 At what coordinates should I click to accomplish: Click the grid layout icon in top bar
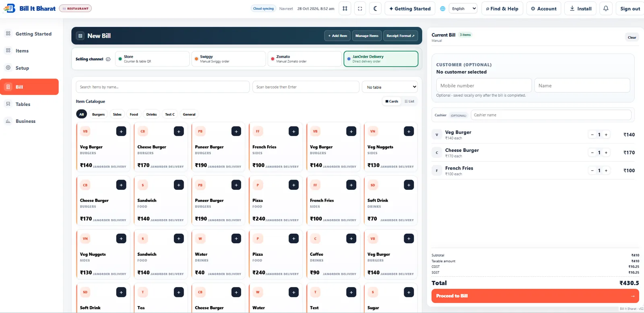[345, 8]
